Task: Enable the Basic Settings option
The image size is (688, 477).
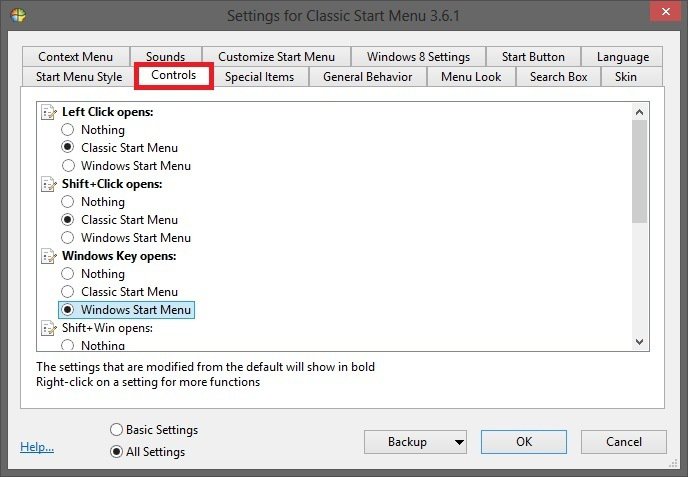Action: tap(117, 430)
